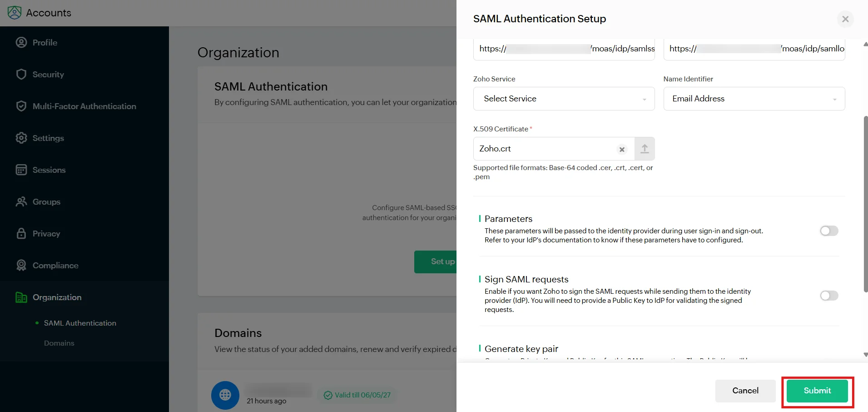Click the Valid till checkmark icon

[328, 395]
